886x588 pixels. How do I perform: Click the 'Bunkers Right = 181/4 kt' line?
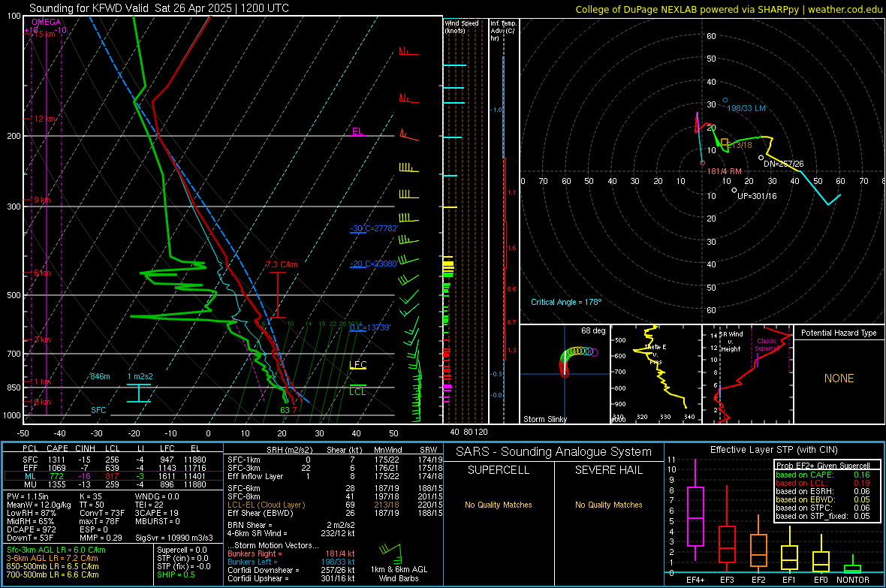[291, 553]
